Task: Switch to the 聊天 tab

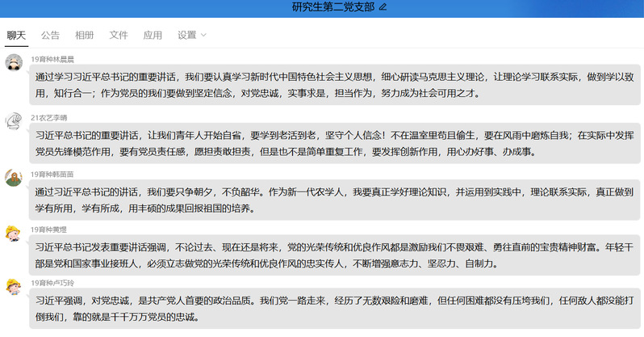Action: 16,36
